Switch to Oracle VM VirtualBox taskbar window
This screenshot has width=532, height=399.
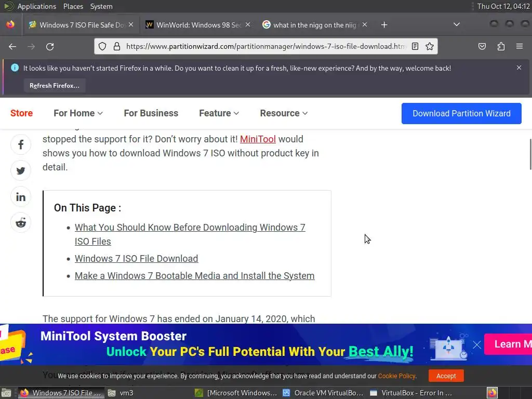click(323, 393)
